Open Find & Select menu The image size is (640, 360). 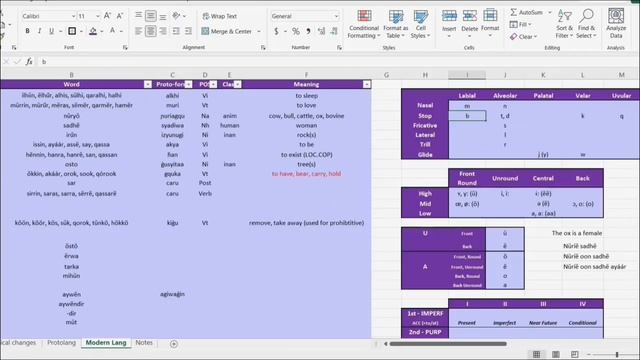[x=587, y=24]
